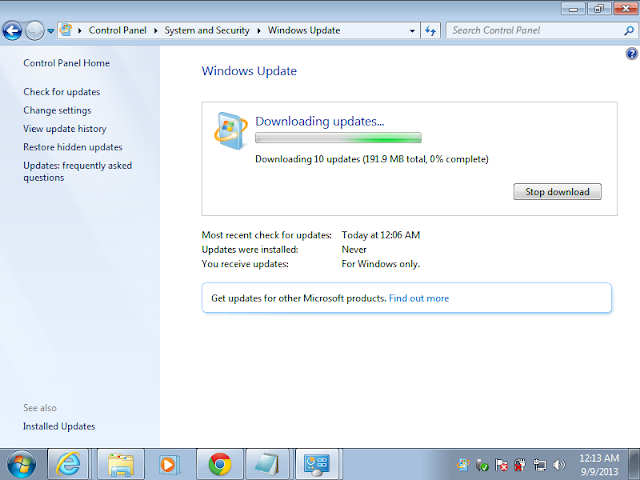This screenshot has height=480, width=640.
Task: Launch Windows Media Player from taskbar
Action: pos(169,464)
